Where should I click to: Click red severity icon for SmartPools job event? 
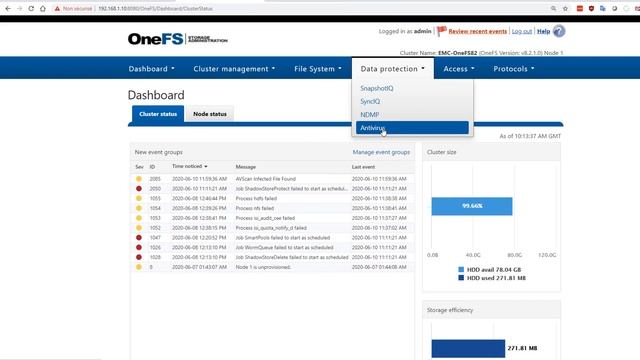coord(139,238)
